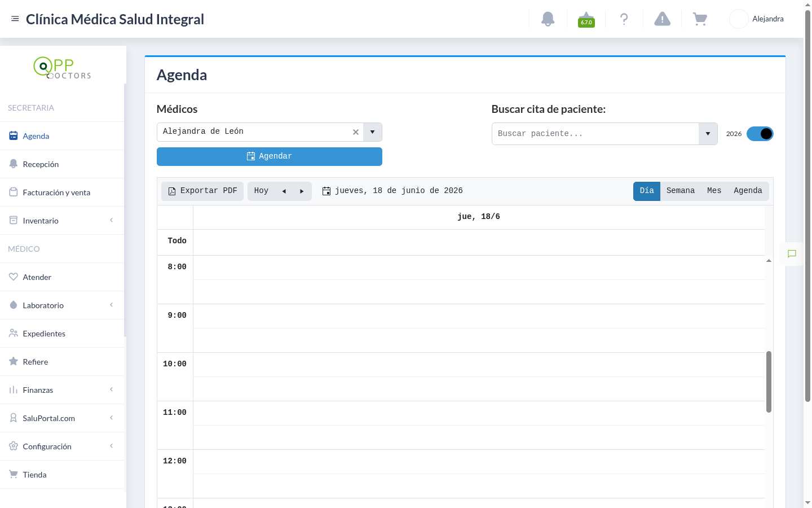
Task: Open the help question mark
Action: pyautogui.click(x=624, y=19)
